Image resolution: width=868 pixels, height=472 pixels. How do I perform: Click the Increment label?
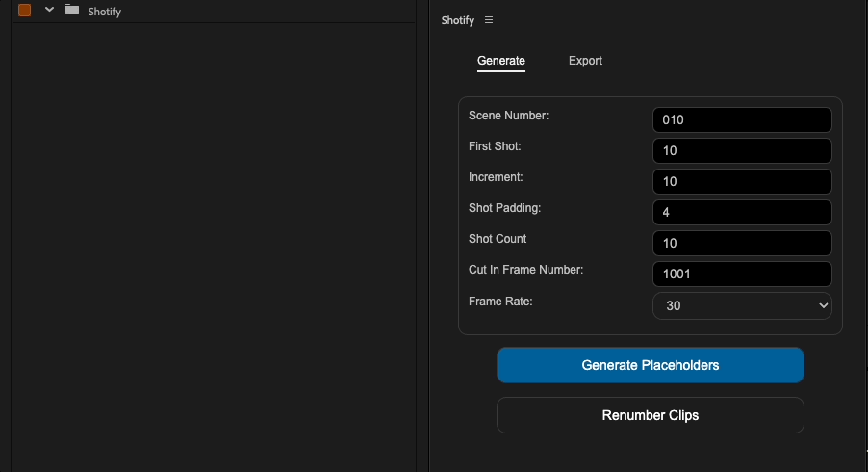tap(496, 176)
